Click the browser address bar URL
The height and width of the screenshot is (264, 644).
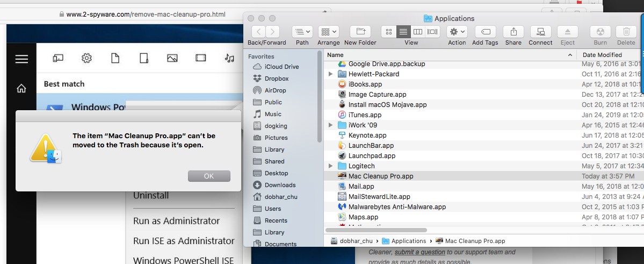click(146, 15)
